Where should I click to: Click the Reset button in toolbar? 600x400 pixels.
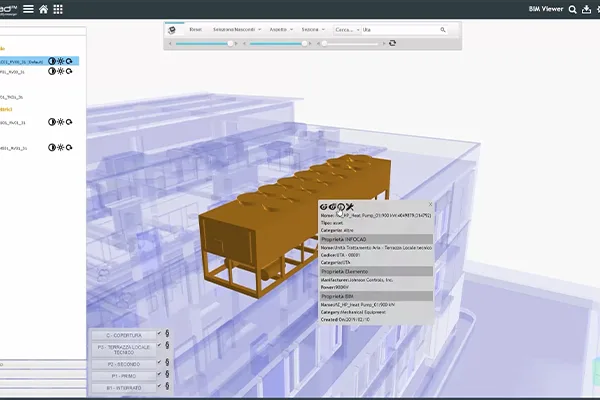196,29
